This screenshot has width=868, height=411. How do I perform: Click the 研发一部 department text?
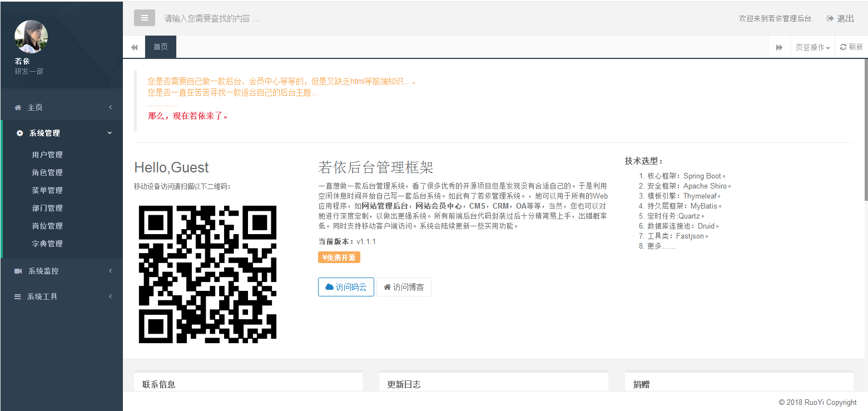[x=29, y=72]
